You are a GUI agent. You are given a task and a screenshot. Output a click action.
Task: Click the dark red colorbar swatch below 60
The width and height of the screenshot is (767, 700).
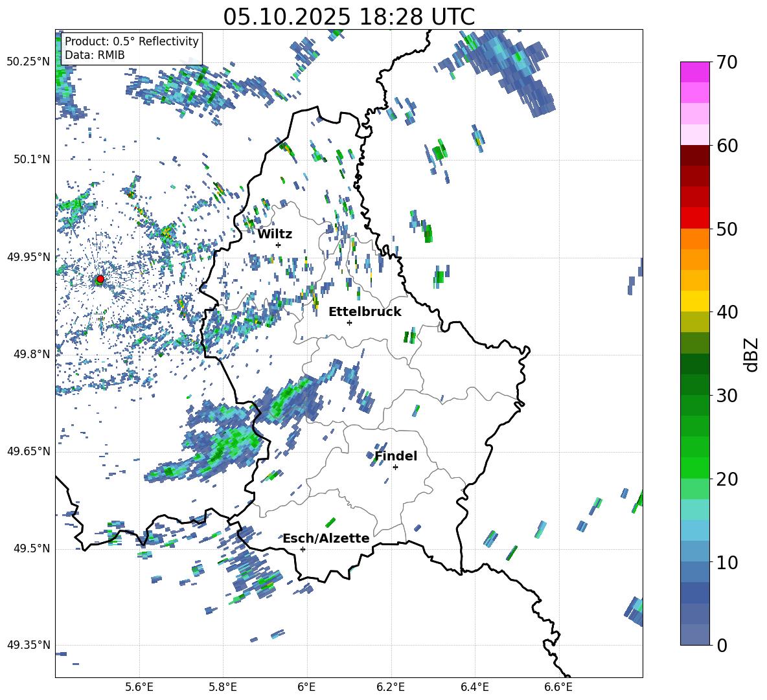[695, 155]
